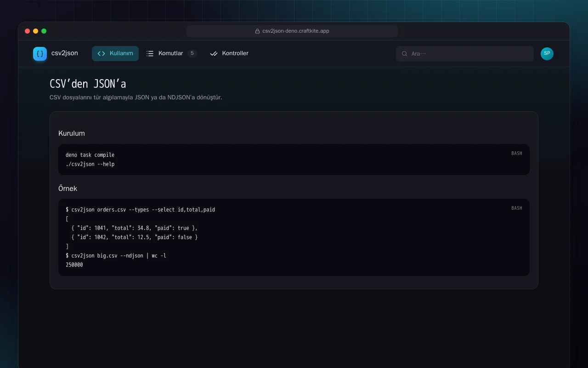588x368 pixels.
Task: Click the Örnek section heading
Action: [68, 189]
